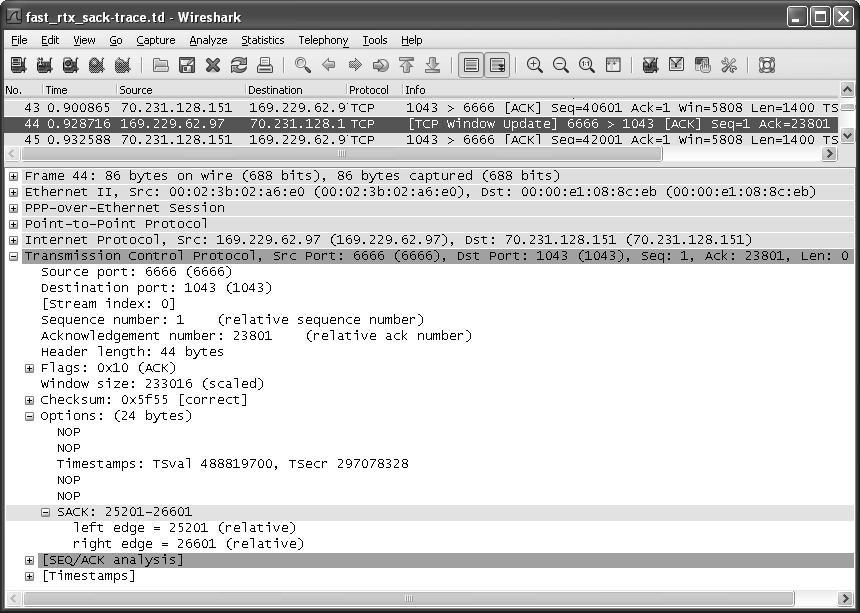Screen dimensions: 860x613
Task: Expand Checksum: 0x5f55 node
Action: [30, 400]
